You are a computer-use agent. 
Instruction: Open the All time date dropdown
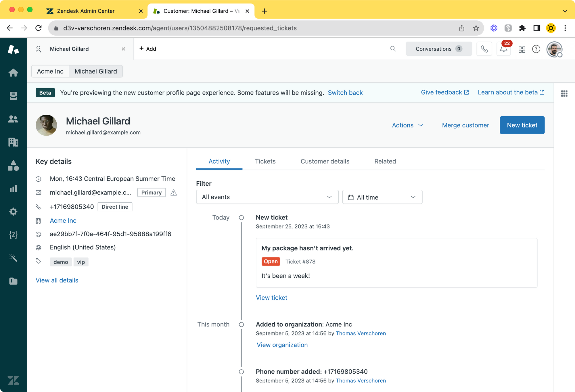coord(382,197)
